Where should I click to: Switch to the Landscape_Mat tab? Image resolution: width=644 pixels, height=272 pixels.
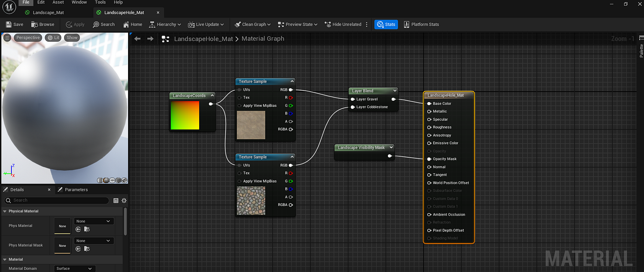pyautogui.click(x=48, y=12)
